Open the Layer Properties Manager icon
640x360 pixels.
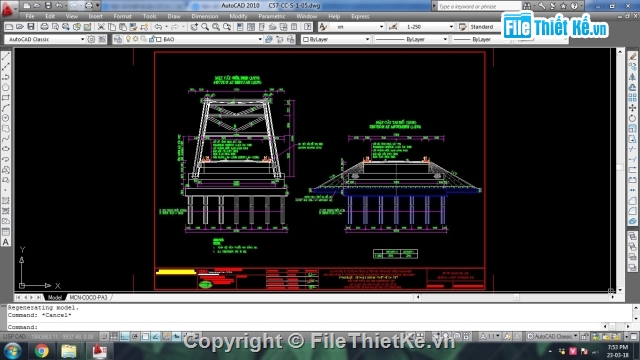118,39
